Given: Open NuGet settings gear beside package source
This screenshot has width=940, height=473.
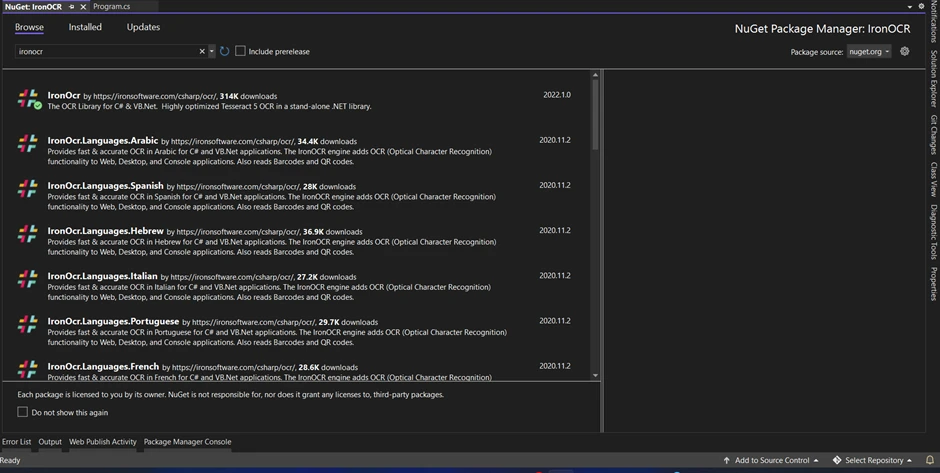Looking at the screenshot, I should click(x=905, y=51).
